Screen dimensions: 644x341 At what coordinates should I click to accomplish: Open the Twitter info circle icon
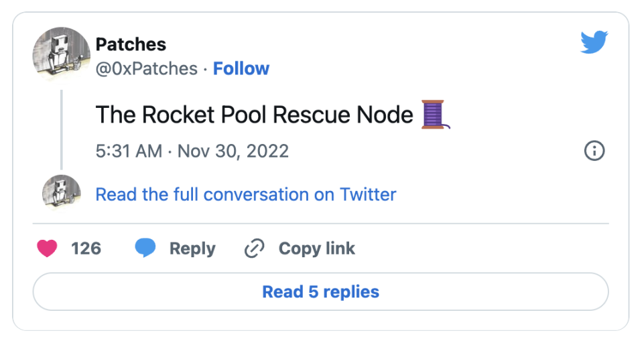pyautogui.click(x=594, y=151)
